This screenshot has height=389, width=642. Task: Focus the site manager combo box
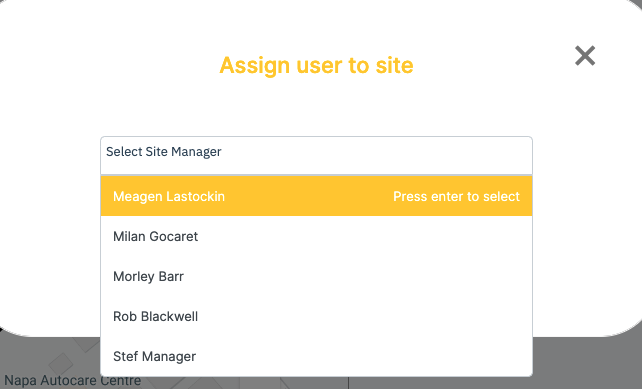316,155
